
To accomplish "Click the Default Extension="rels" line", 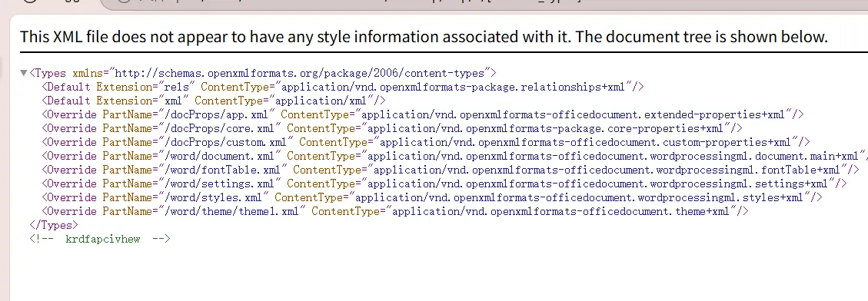I will point(343,87).
